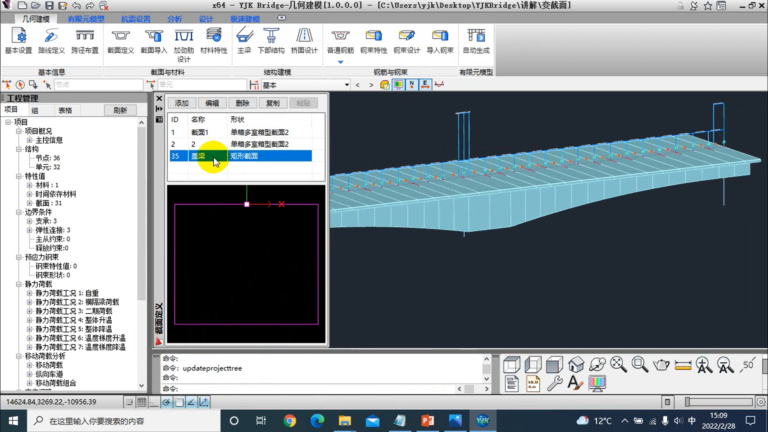This screenshot has height=432, width=768.
Task: Select the 下部结构 tool
Action: pos(271,41)
